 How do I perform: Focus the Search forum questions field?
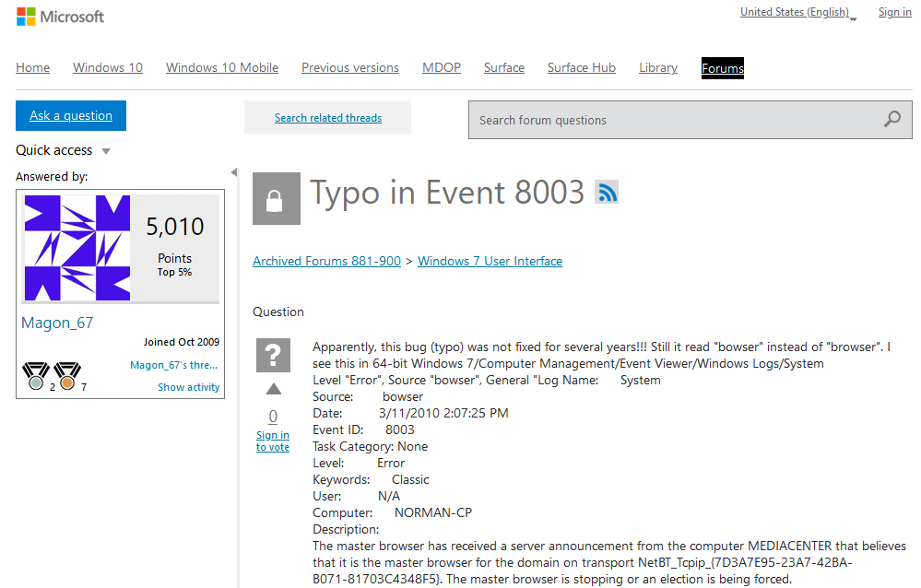(673, 120)
